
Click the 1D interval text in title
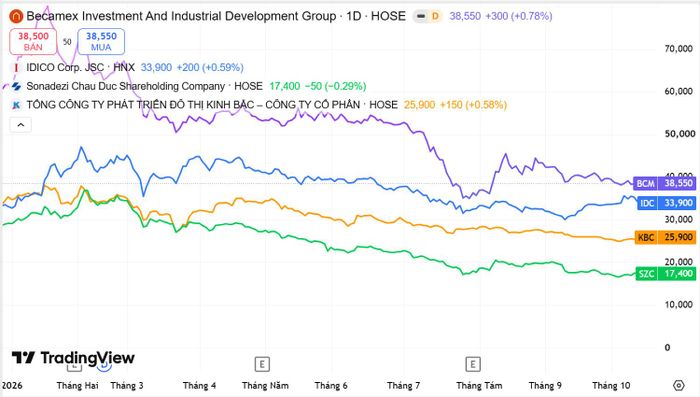[354, 17]
